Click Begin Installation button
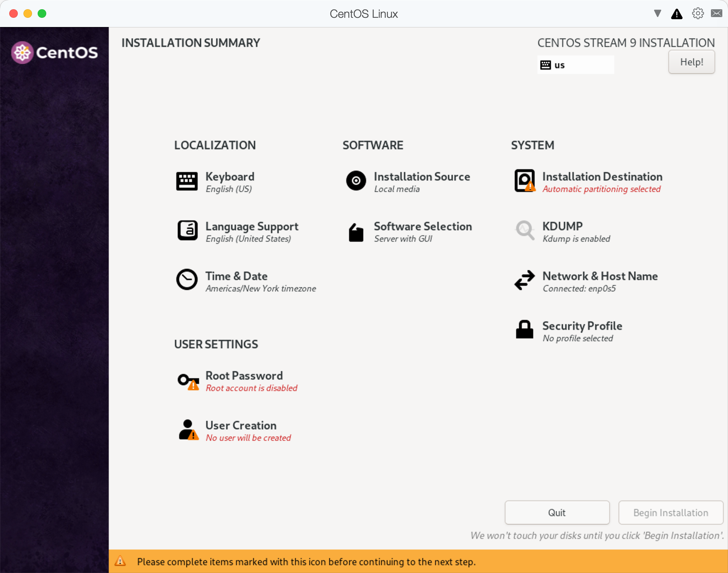This screenshot has height=573, width=728. pyautogui.click(x=671, y=513)
